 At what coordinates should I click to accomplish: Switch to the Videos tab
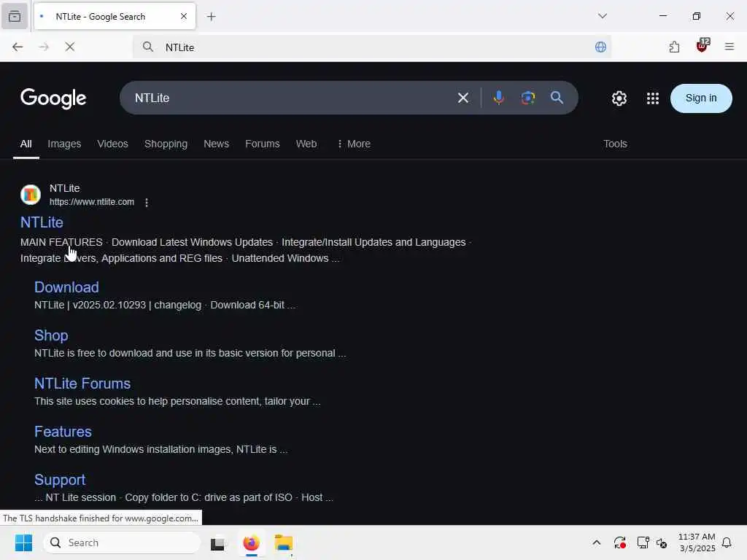tap(112, 144)
